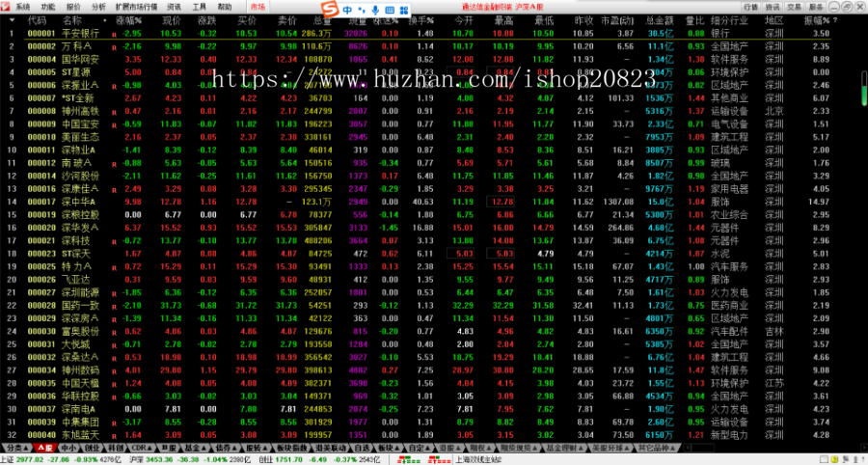Click the 上海双线主站2 server label
Image resolution: width=868 pixels, height=465 pixels.
[x=477, y=459]
